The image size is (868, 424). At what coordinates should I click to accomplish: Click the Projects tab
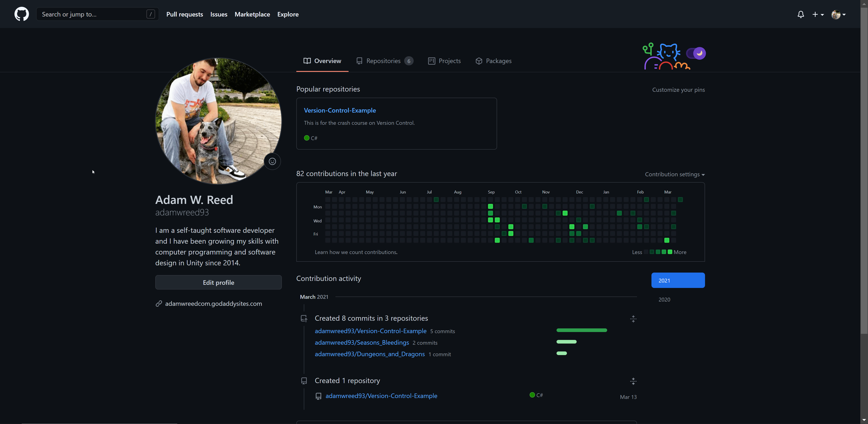(444, 61)
